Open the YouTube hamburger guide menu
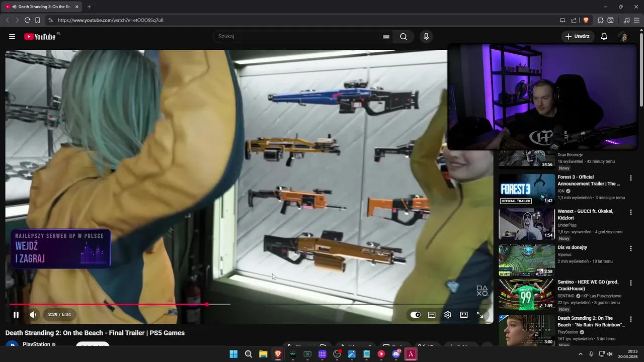Image resolution: width=644 pixels, height=362 pixels. (12, 37)
